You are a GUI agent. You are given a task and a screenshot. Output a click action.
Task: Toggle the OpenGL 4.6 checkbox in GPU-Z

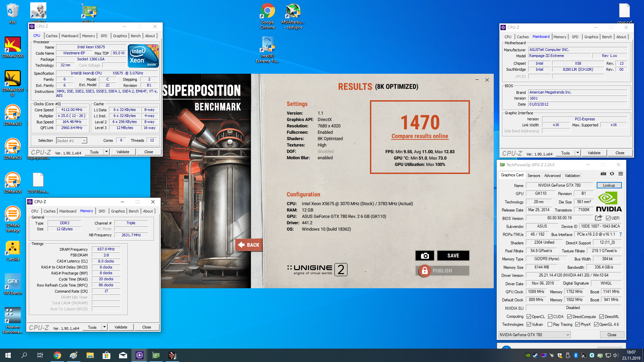point(596,324)
